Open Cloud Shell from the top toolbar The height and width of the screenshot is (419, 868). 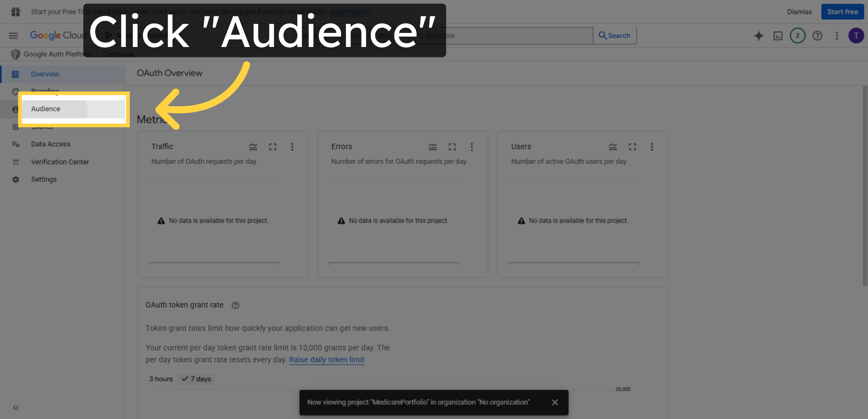778,35
